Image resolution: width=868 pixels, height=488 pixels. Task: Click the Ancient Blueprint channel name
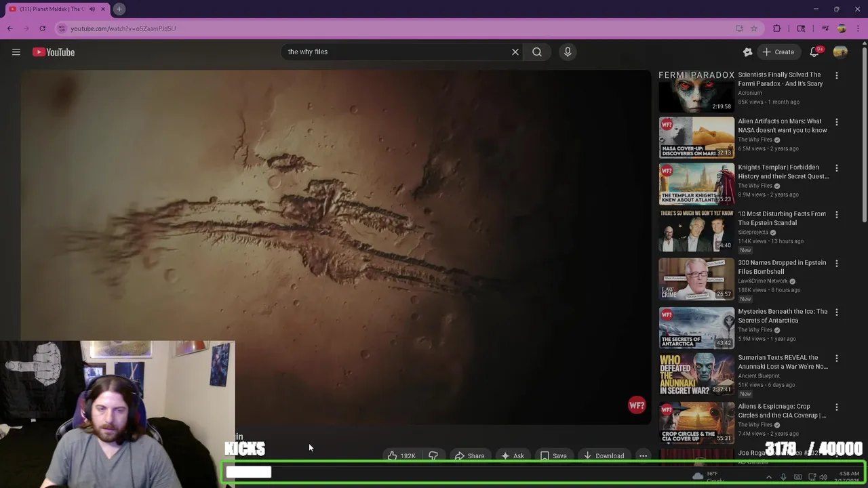[x=759, y=375]
